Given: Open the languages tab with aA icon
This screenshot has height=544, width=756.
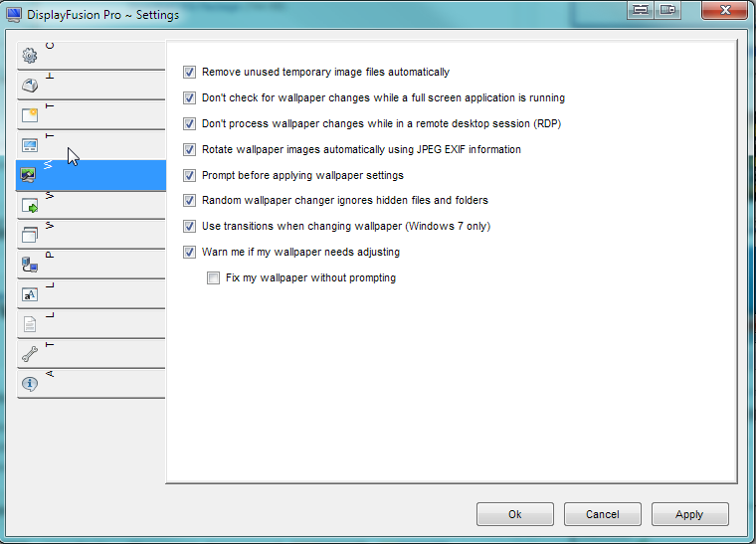Looking at the screenshot, I should 90,294.
